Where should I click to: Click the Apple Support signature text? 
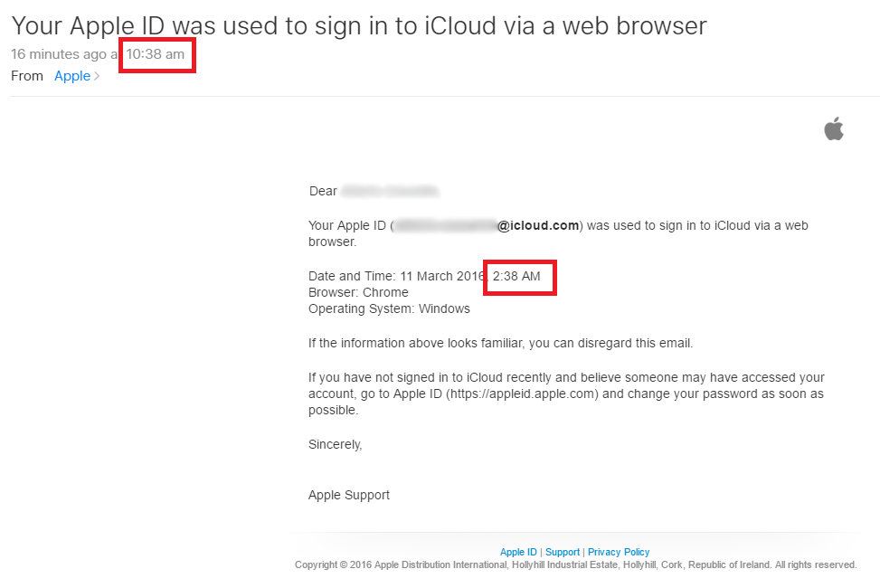pyautogui.click(x=349, y=495)
